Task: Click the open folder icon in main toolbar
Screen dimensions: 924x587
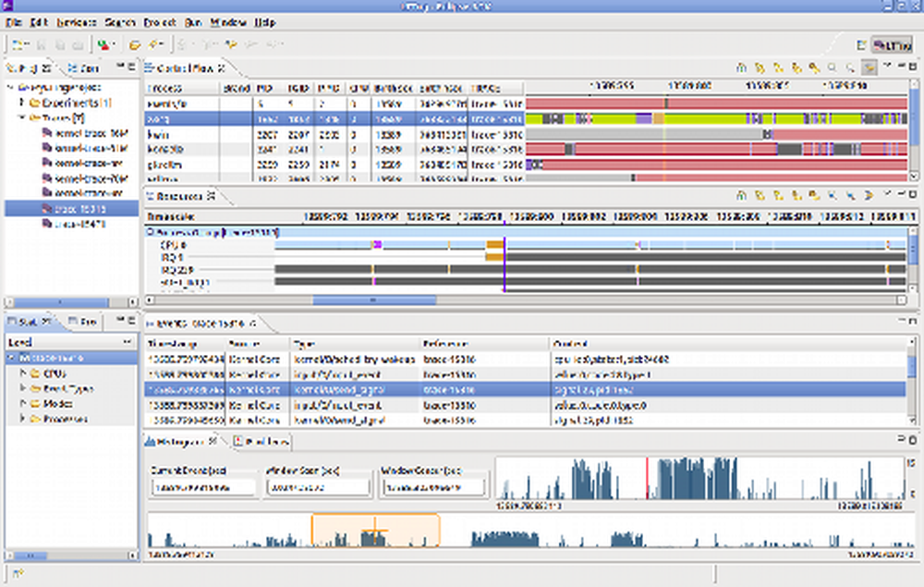Action: 135,44
